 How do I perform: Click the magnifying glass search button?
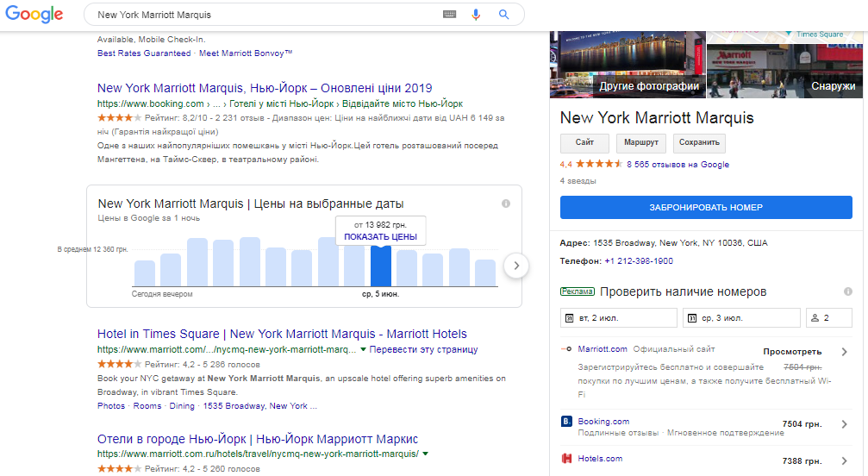coord(504,15)
